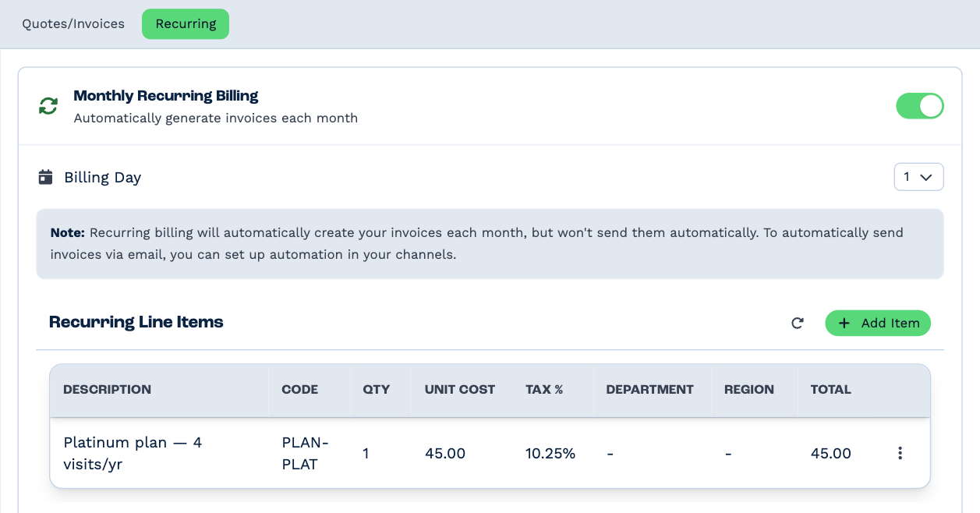Click the Billing Day calendar icon
The width and height of the screenshot is (980, 513).
pyautogui.click(x=46, y=177)
